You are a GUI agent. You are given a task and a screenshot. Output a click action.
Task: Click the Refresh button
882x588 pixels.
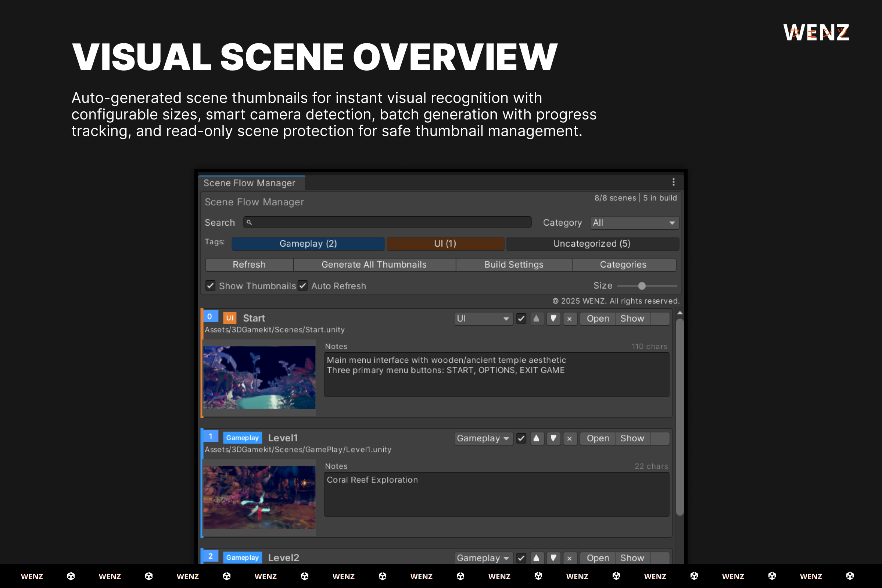pyautogui.click(x=249, y=264)
